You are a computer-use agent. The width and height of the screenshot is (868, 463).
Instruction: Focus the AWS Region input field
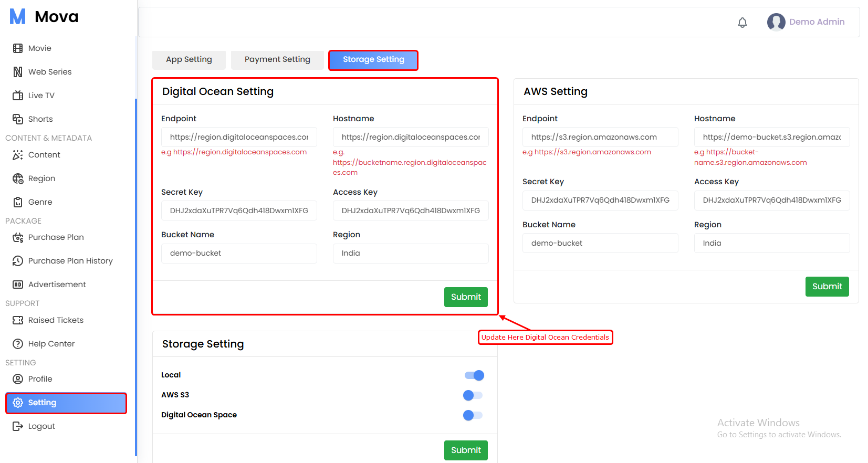pyautogui.click(x=771, y=244)
